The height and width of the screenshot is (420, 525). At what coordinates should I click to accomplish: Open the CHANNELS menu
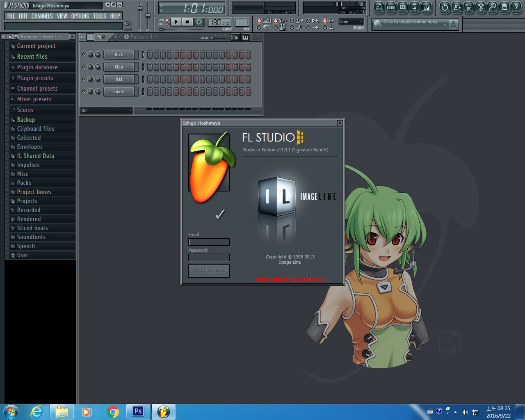pos(42,16)
